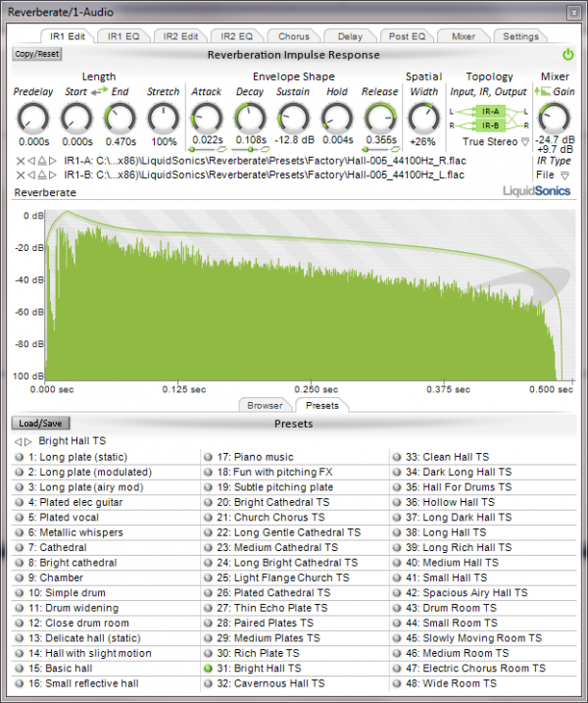Select preset 15: Basic hall
588x703 pixels.
tap(106, 669)
